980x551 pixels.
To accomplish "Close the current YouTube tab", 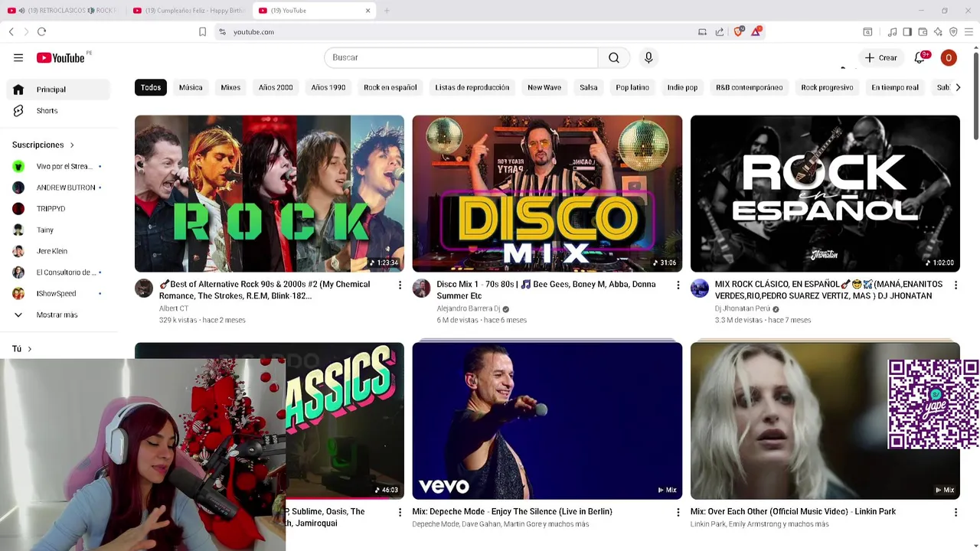I will tap(367, 11).
